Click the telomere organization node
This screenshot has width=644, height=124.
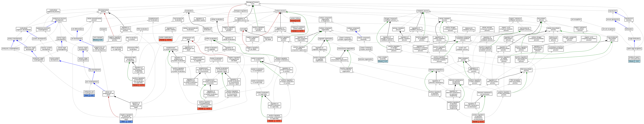(x=365, y=59)
